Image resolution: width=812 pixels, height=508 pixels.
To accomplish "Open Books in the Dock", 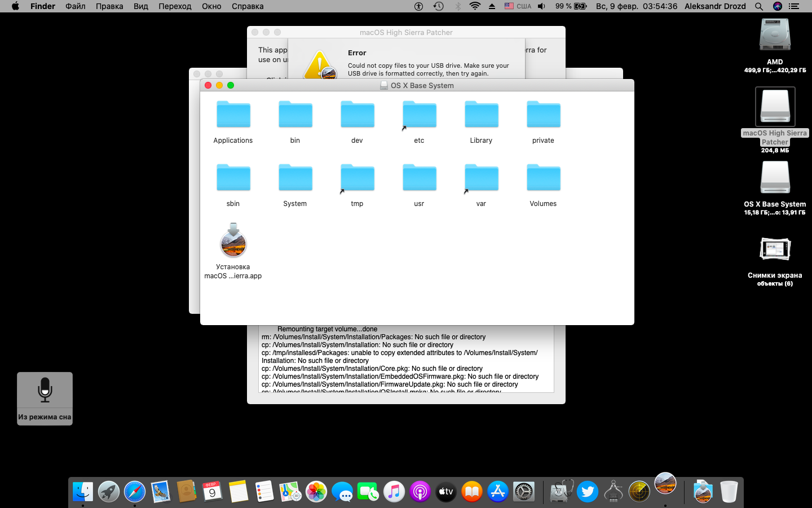I will tap(472, 492).
